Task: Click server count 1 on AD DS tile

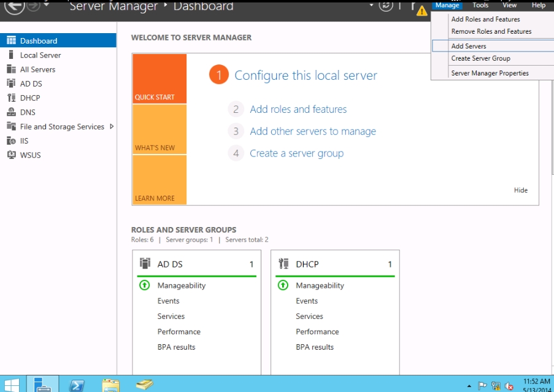Action: (x=251, y=264)
